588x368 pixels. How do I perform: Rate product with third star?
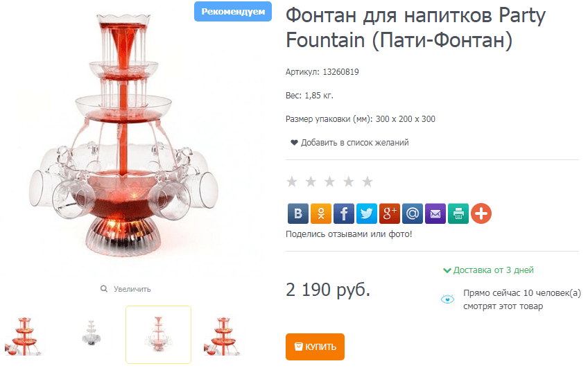coord(329,182)
